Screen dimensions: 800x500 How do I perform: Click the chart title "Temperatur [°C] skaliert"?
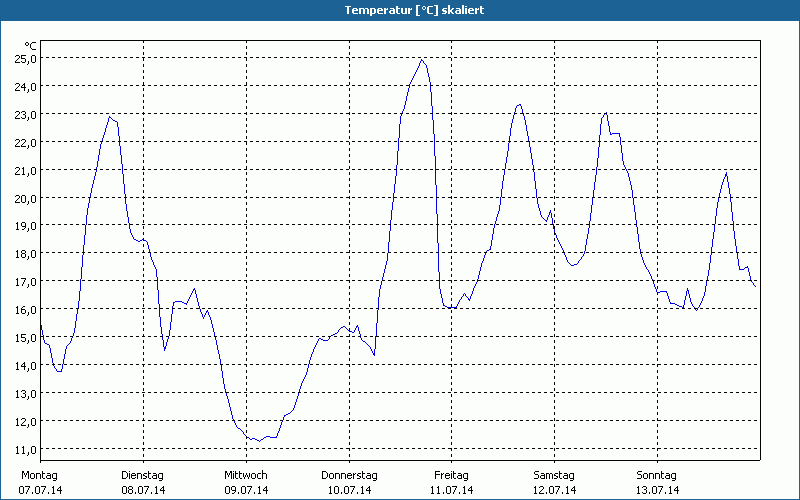point(414,10)
